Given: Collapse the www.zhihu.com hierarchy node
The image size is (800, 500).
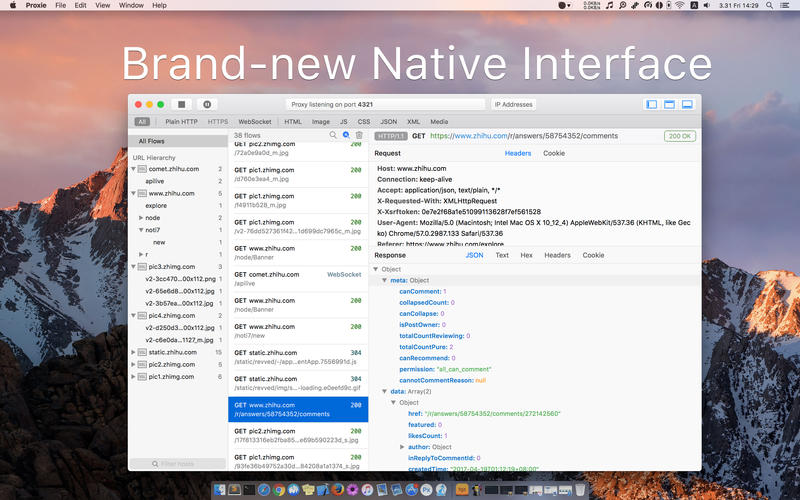Looking at the screenshot, I should pos(133,193).
